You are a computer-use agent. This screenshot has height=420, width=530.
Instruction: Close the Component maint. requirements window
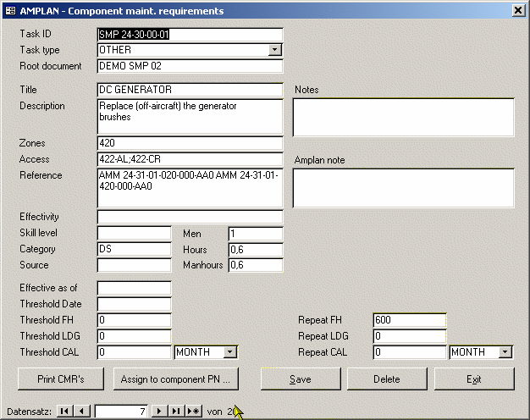click(517, 11)
